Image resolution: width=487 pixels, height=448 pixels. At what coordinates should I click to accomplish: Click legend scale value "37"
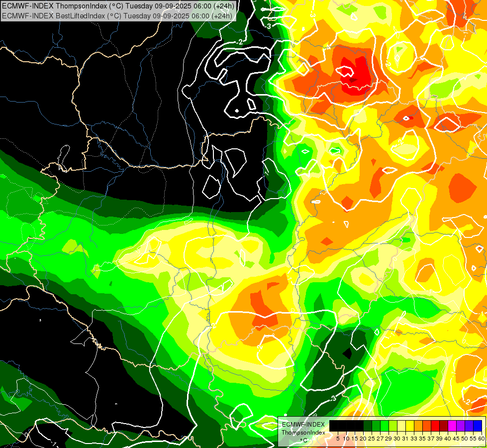(x=431, y=439)
